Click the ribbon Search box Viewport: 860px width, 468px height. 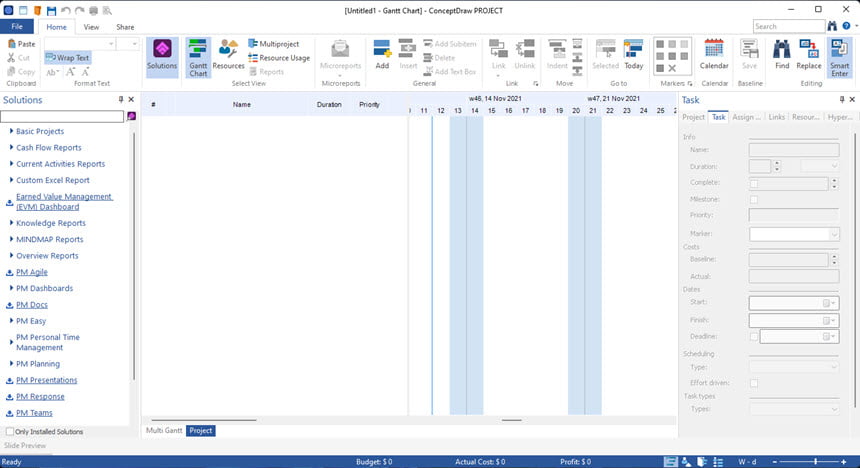click(789, 26)
